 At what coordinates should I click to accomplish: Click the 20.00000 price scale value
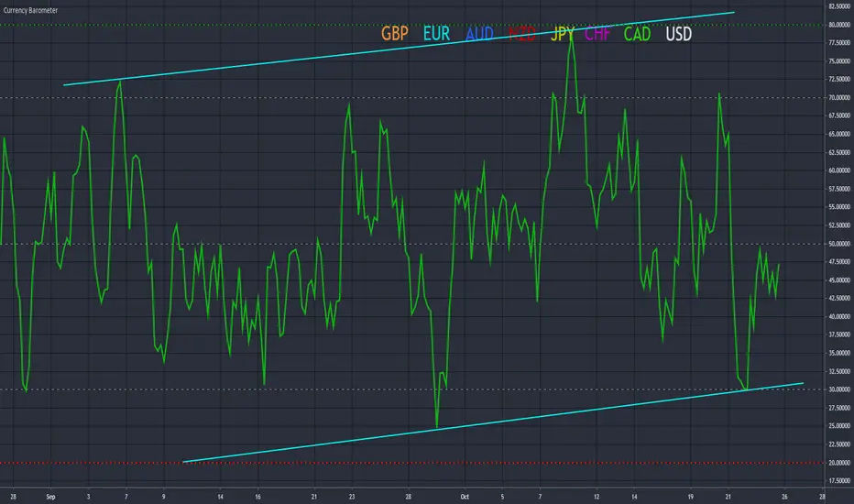point(839,463)
